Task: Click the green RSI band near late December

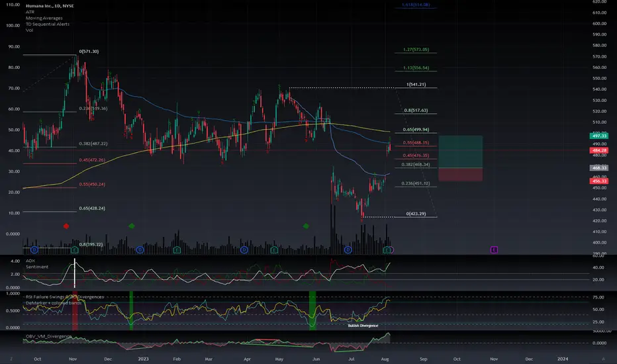Action: [x=132, y=310]
